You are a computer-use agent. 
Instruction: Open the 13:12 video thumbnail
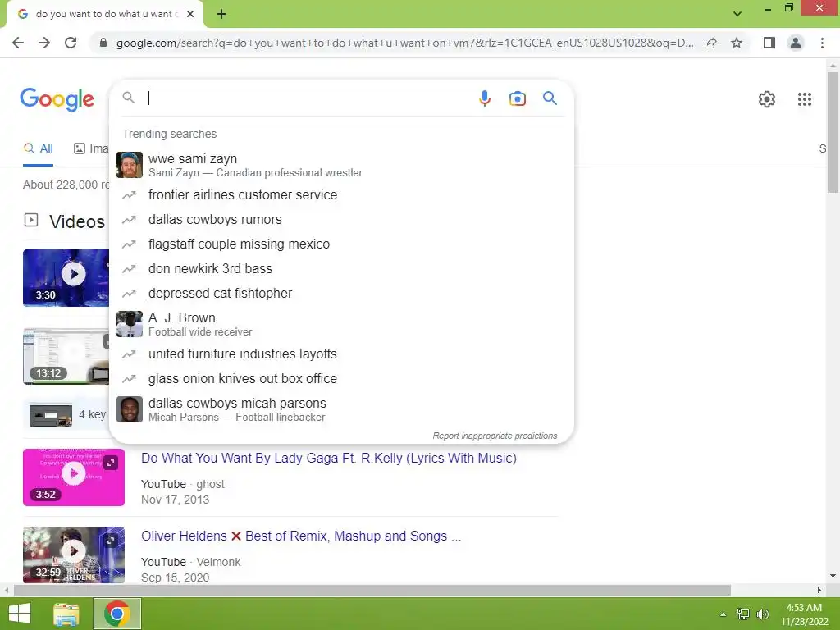66,356
